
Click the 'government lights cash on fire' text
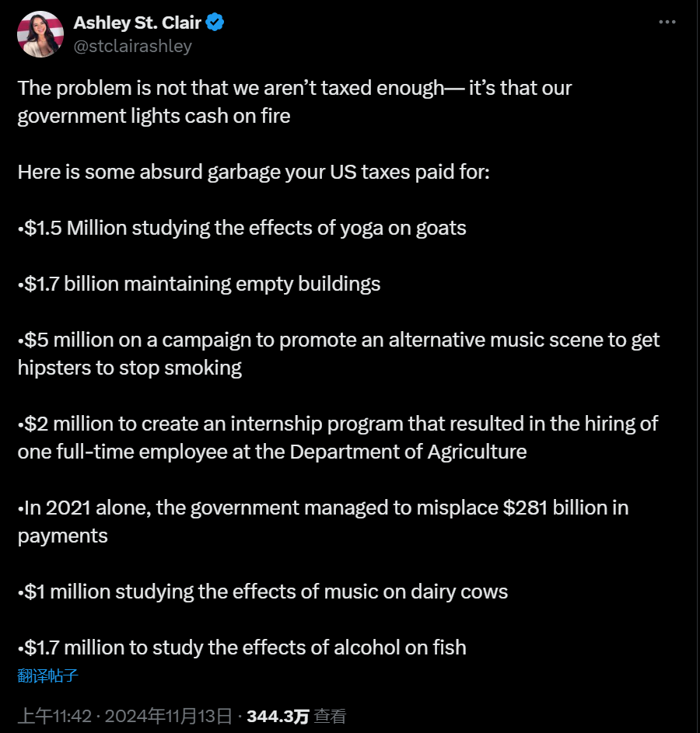[154, 116]
